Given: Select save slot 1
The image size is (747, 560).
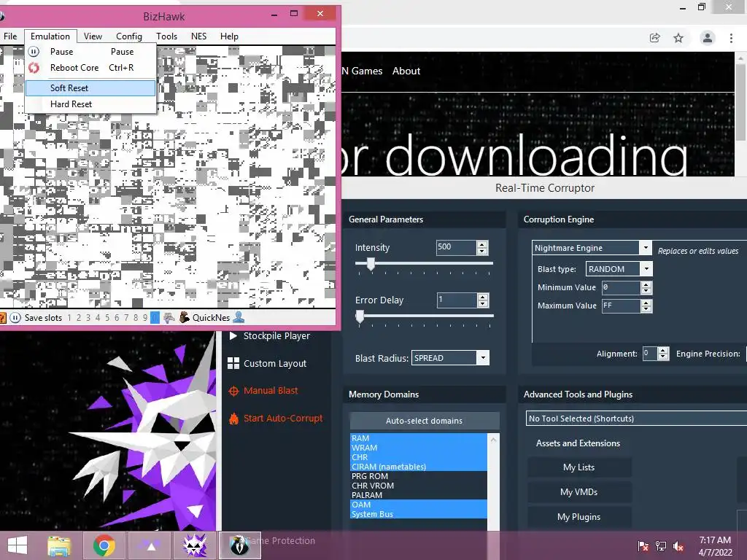Looking at the screenshot, I should [69, 318].
